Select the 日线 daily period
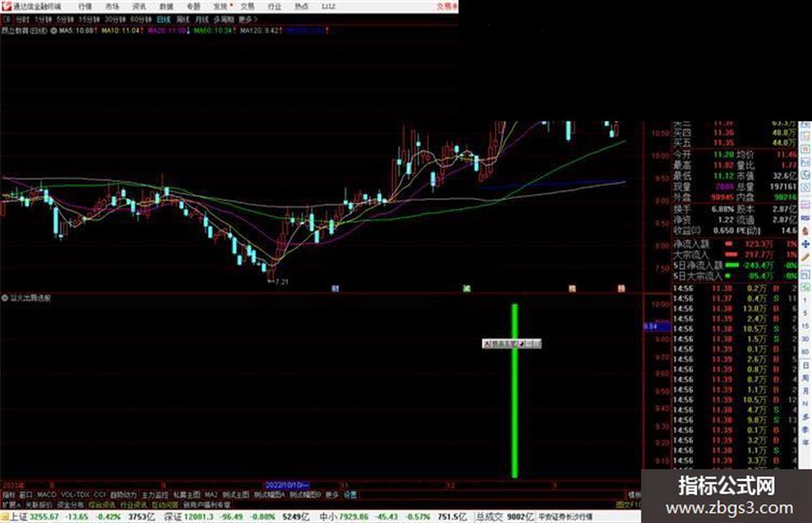This screenshot has width=812, height=523. [x=163, y=19]
